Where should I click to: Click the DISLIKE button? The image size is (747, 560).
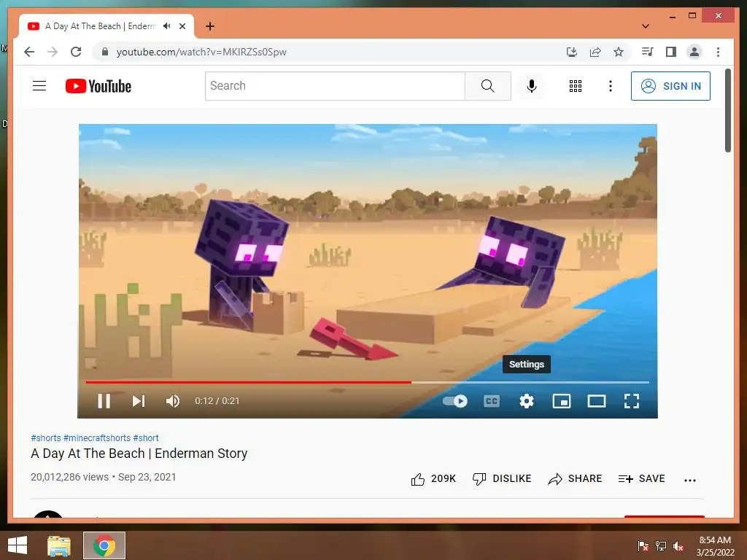(x=502, y=478)
